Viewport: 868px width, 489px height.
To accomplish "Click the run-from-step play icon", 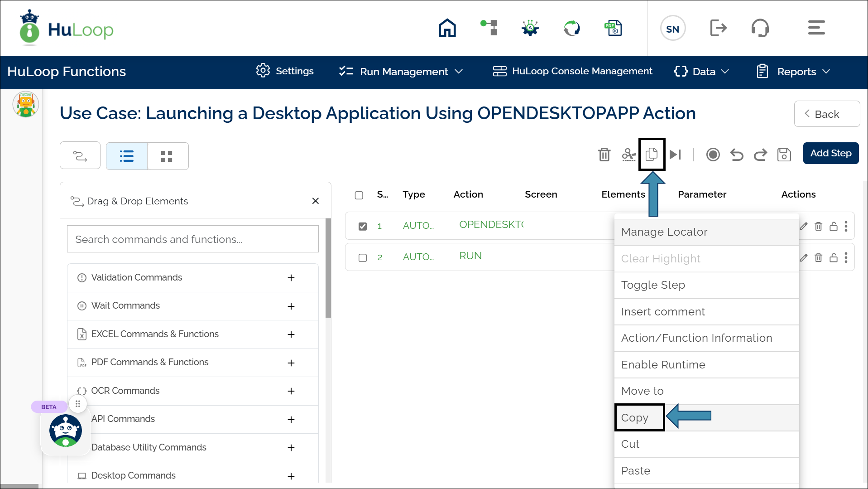I will pyautogui.click(x=675, y=155).
